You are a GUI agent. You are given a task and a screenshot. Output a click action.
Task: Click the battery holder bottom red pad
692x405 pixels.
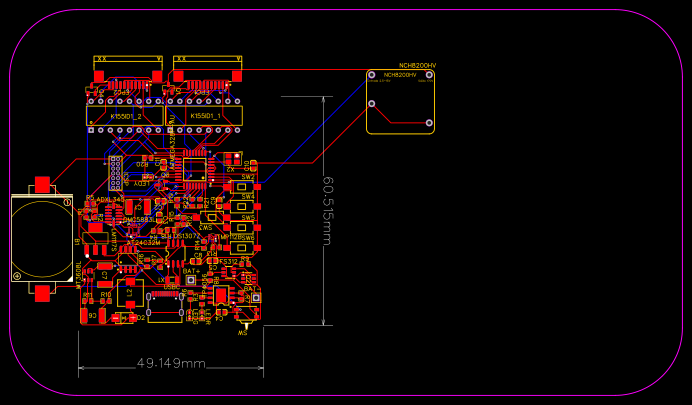point(42,294)
